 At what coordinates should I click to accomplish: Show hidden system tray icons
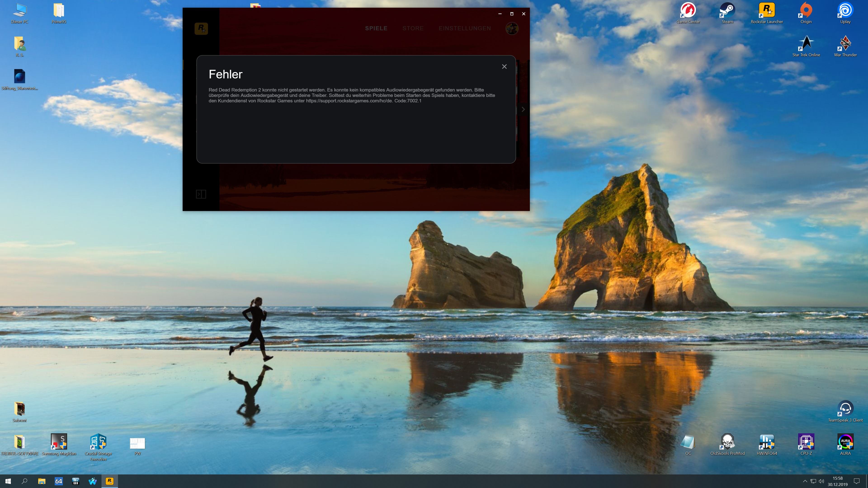[805, 481]
